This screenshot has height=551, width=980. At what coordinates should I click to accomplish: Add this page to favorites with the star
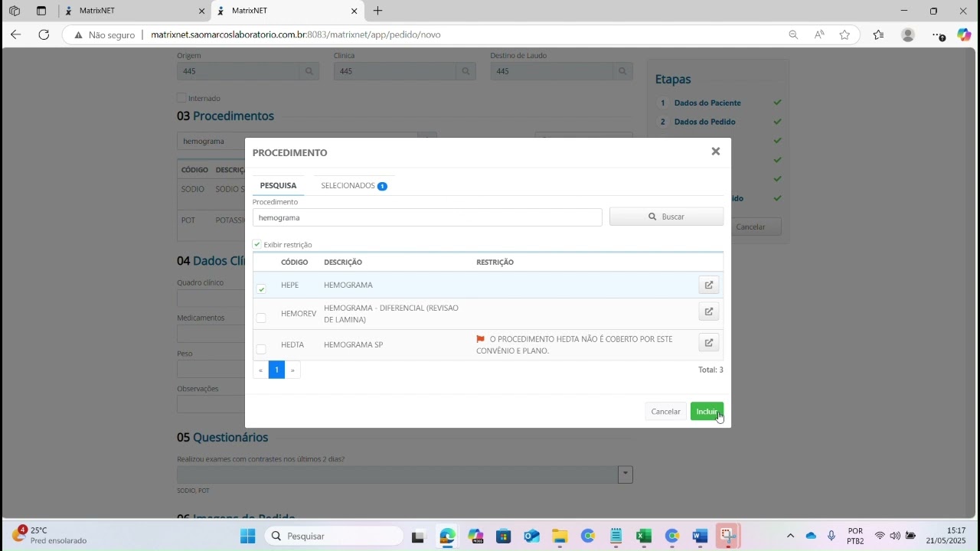click(x=844, y=34)
